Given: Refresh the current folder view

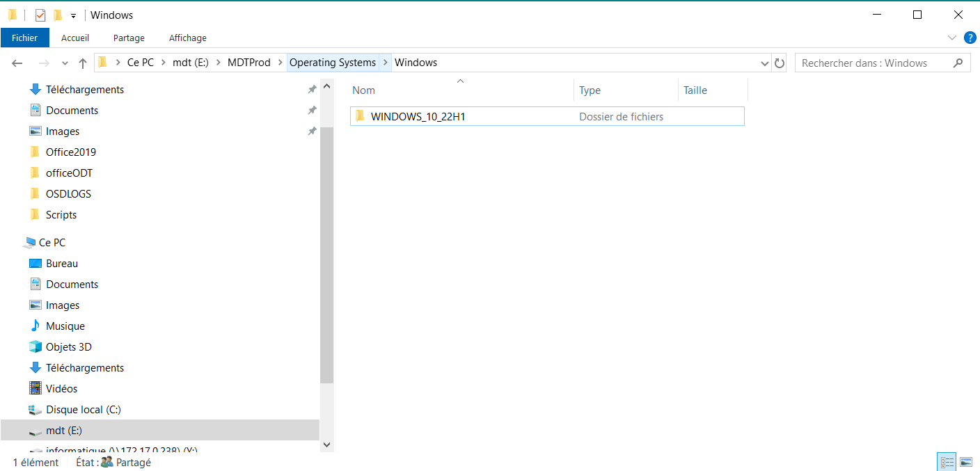Looking at the screenshot, I should pos(780,63).
